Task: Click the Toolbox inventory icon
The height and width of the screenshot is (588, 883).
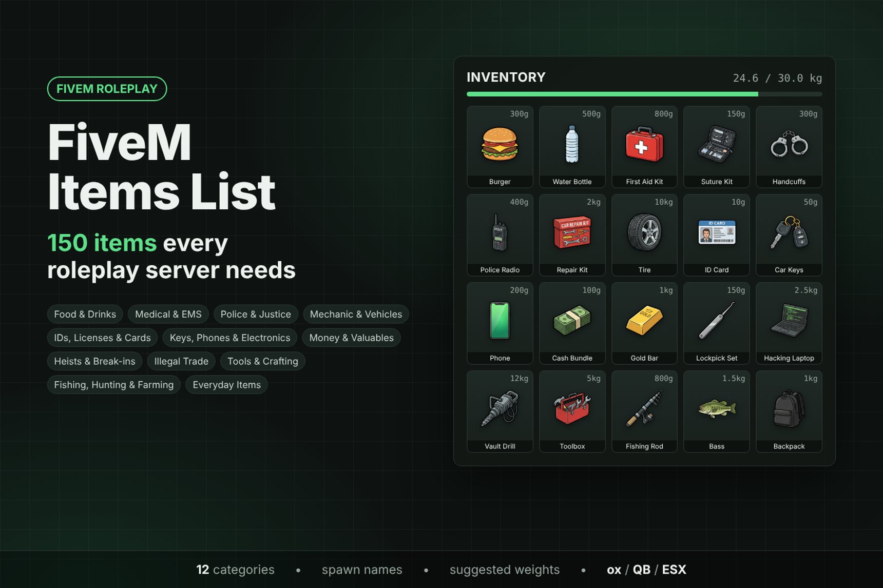Action: click(x=572, y=409)
